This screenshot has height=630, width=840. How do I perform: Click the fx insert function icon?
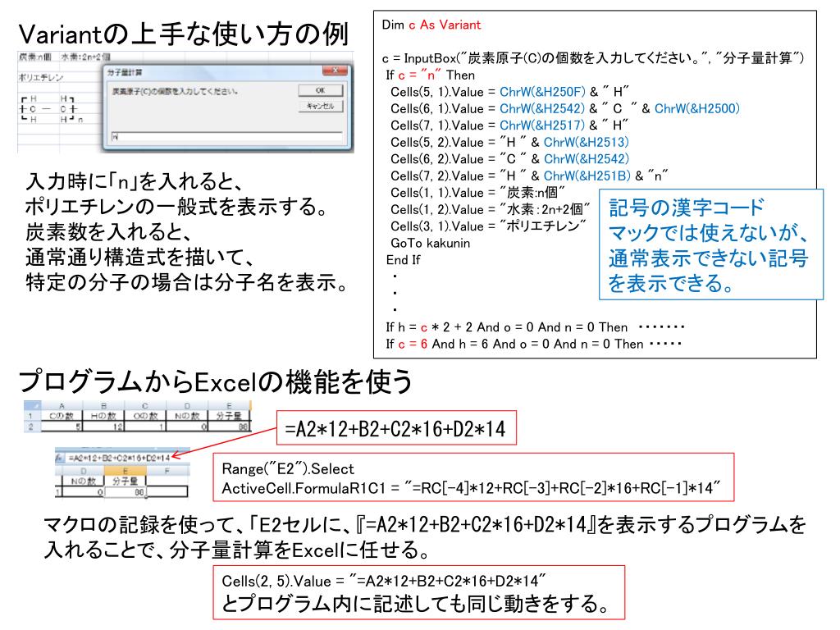coord(59,458)
